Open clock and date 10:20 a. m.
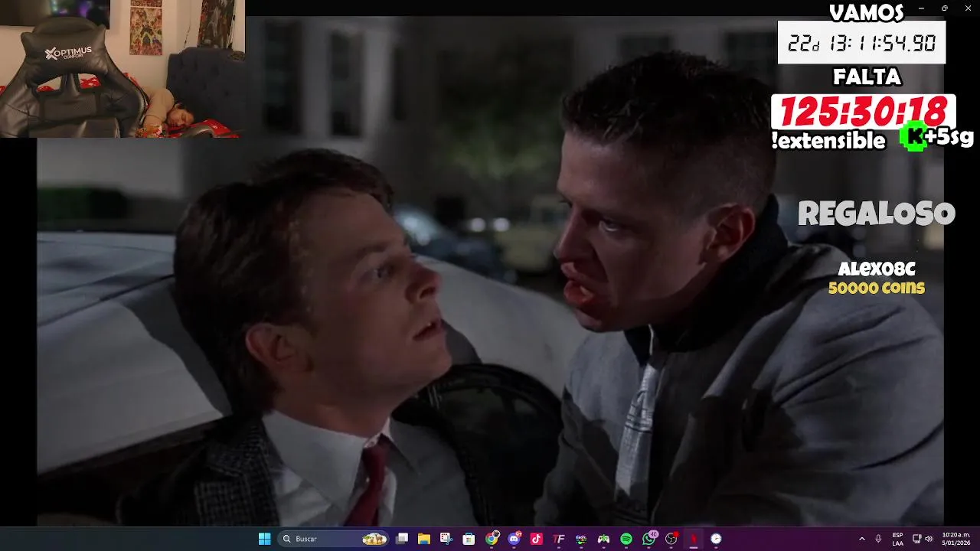The height and width of the screenshot is (551, 980). 955,539
